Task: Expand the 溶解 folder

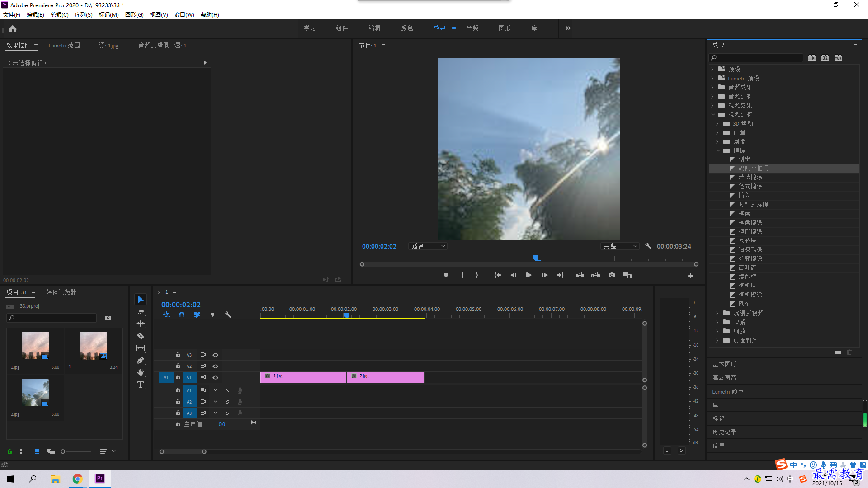Action: click(718, 322)
